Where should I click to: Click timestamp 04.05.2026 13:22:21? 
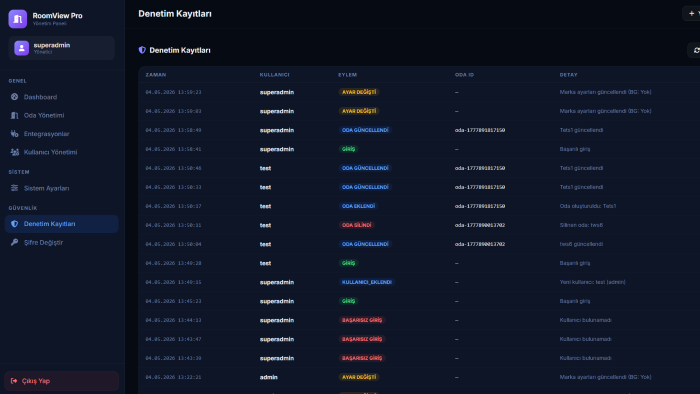(173, 377)
